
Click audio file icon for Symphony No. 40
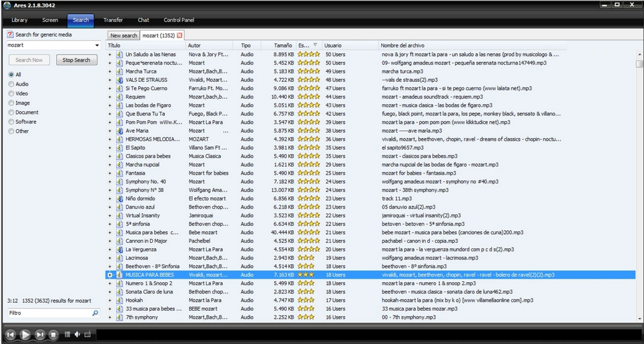pyautogui.click(x=119, y=181)
